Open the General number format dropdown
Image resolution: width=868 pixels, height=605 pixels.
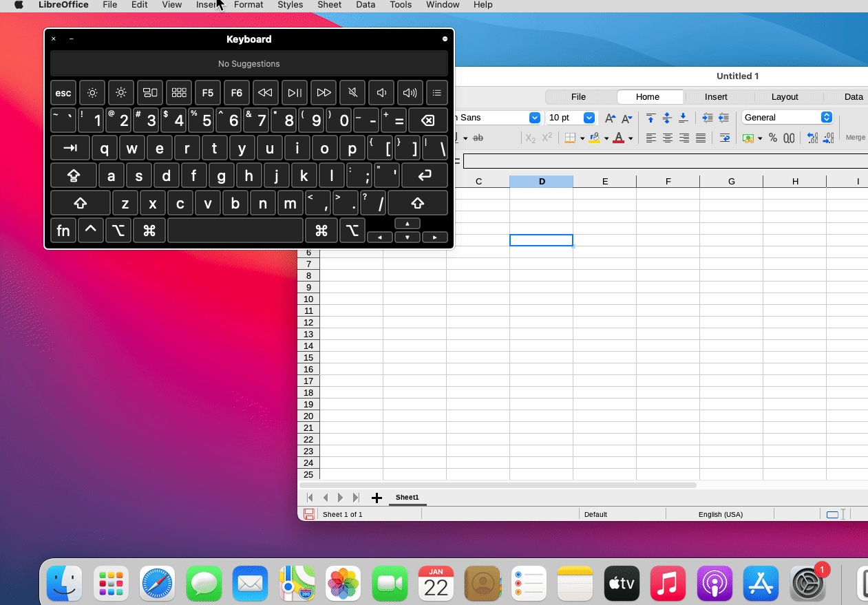(826, 117)
